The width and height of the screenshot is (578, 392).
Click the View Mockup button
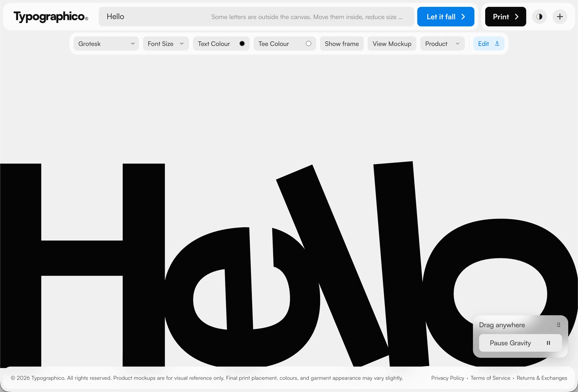coord(392,44)
